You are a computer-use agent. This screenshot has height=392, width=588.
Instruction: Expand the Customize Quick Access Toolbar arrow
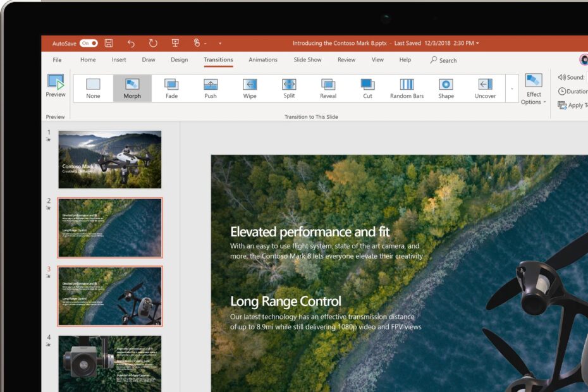click(220, 44)
